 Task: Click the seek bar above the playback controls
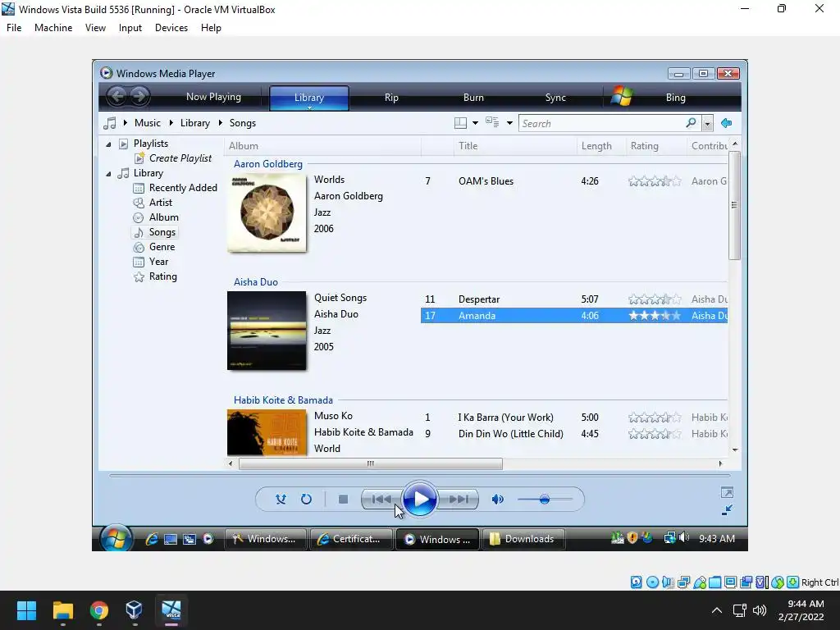point(419,475)
